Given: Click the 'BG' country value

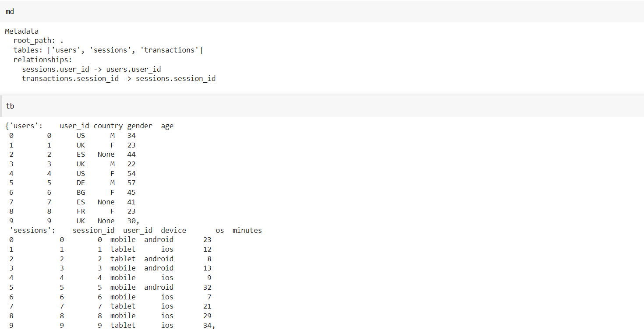Looking at the screenshot, I should point(81,193).
